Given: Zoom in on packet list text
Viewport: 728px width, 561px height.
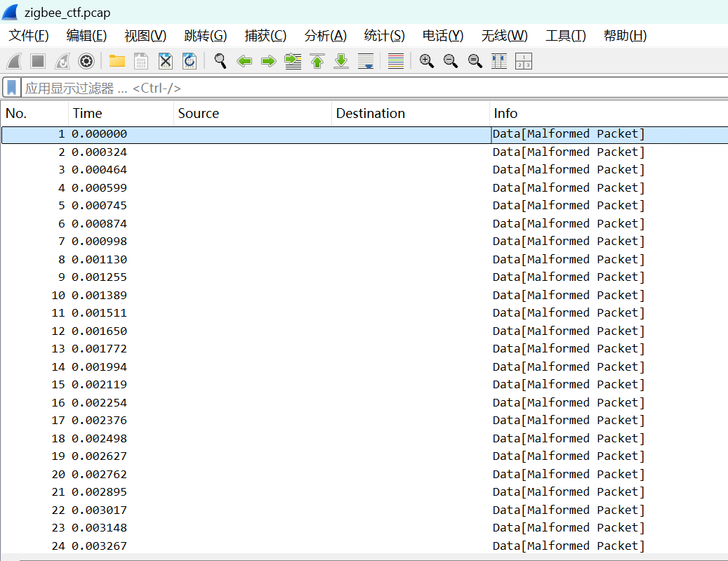Looking at the screenshot, I should click(x=426, y=61).
